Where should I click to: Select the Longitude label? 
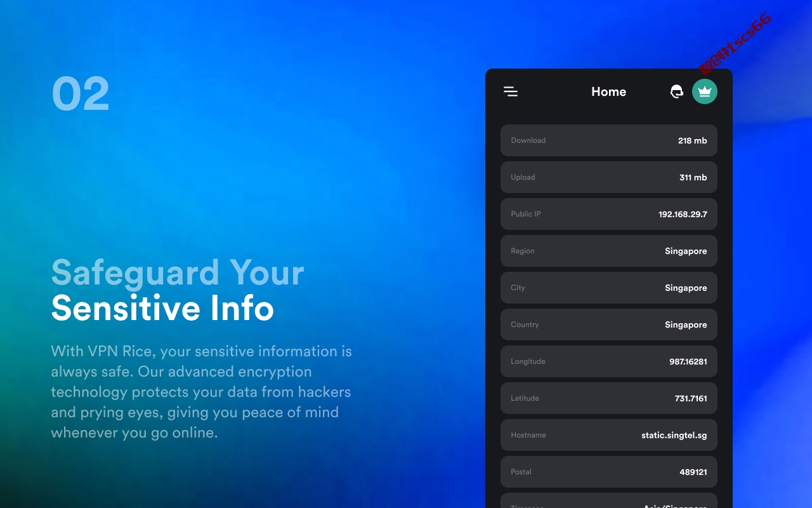pos(528,361)
